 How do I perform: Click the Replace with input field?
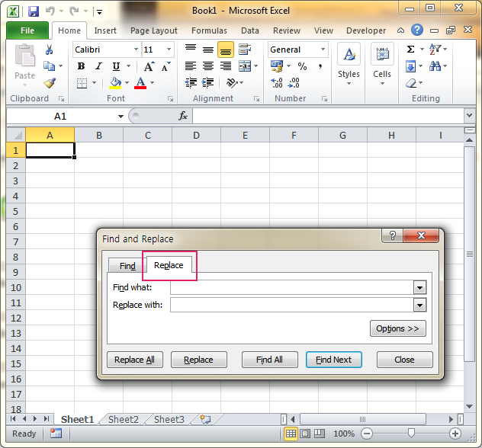click(292, 306)
